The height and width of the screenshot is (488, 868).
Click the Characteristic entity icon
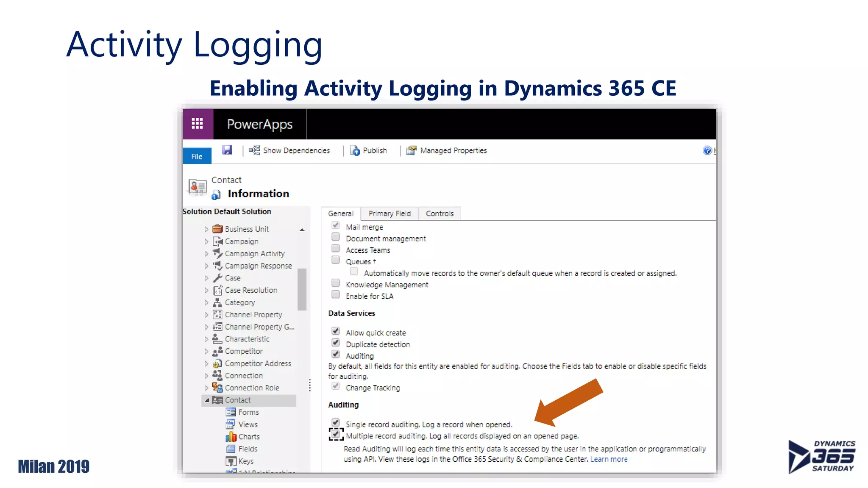coord(217,339)
